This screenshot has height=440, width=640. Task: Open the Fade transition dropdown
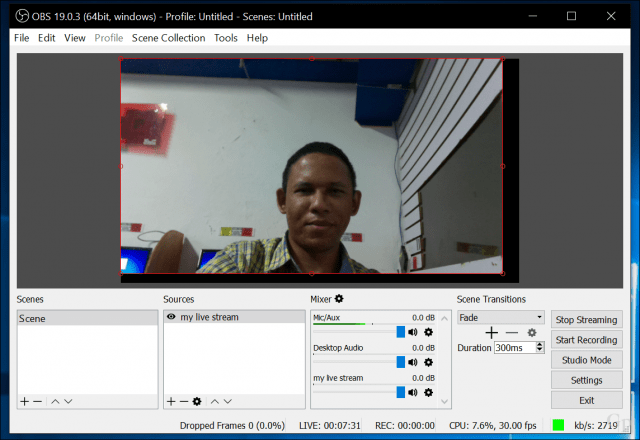pos(501,318)
